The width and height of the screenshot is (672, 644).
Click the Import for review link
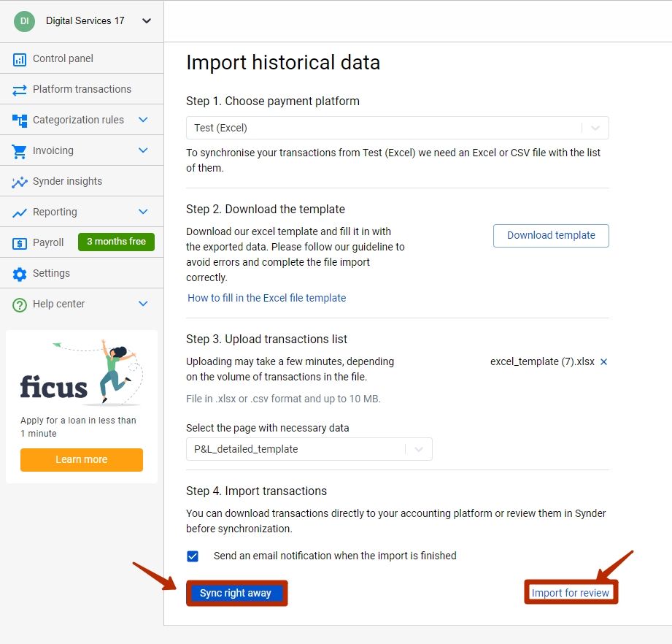(570, 593)
